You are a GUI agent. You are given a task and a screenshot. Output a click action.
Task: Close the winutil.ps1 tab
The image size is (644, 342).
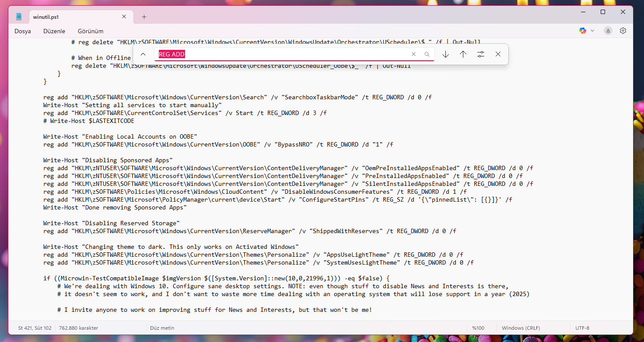[124, 17]
